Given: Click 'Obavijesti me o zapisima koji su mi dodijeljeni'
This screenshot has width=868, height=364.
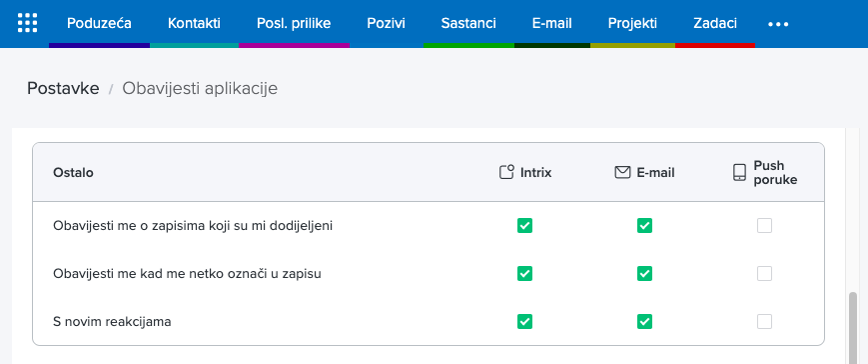Looking at the screenshot, I should pos(193,225).
